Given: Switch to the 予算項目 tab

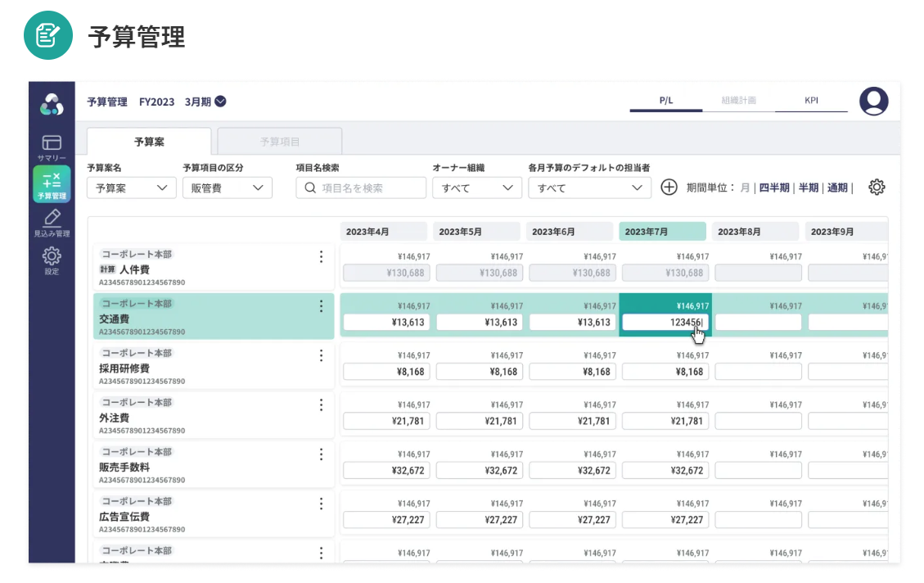Looking at the screenshot, I should tap(280, 142).
